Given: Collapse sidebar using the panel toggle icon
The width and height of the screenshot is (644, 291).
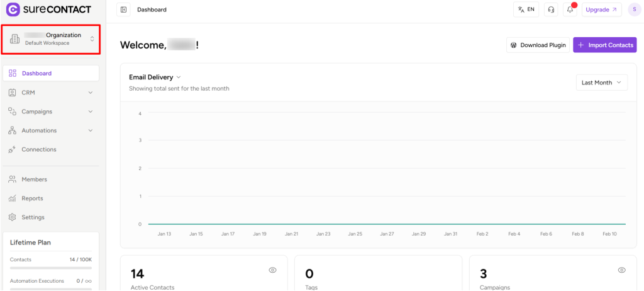Looking at the screenshot, I should [123, 9].
